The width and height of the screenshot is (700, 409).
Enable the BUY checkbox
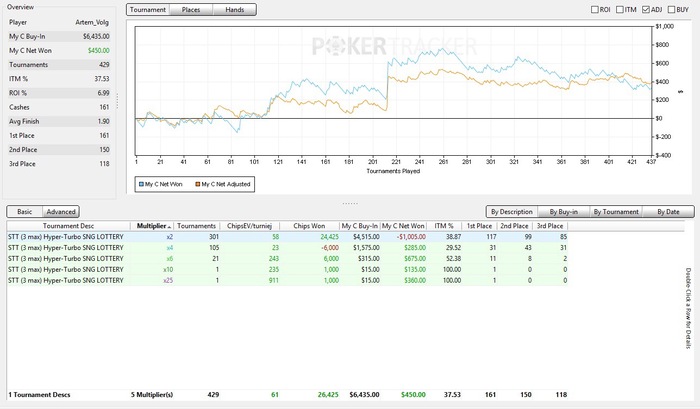[671, 10]
